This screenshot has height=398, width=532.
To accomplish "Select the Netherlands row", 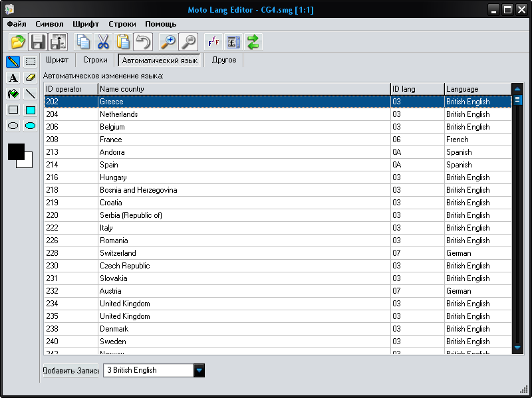I will click(278, 114).
